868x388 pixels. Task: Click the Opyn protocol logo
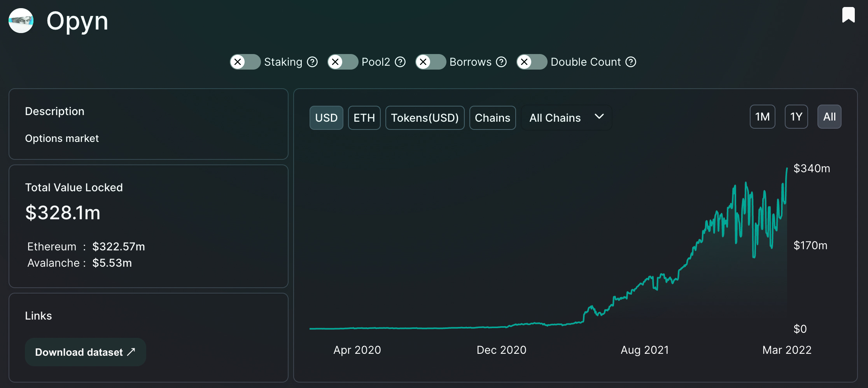click(x=21, y=21)
